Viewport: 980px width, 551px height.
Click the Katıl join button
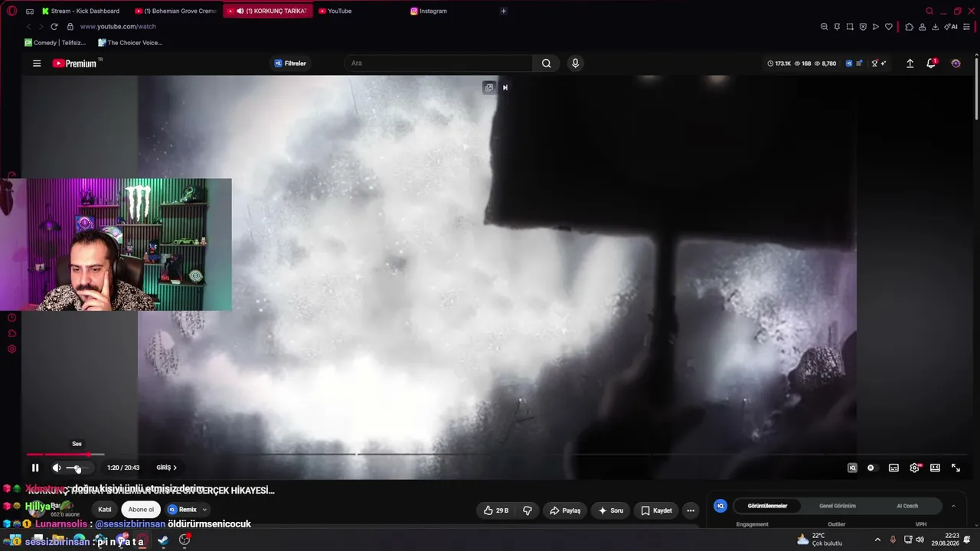[x=105, y=510]
